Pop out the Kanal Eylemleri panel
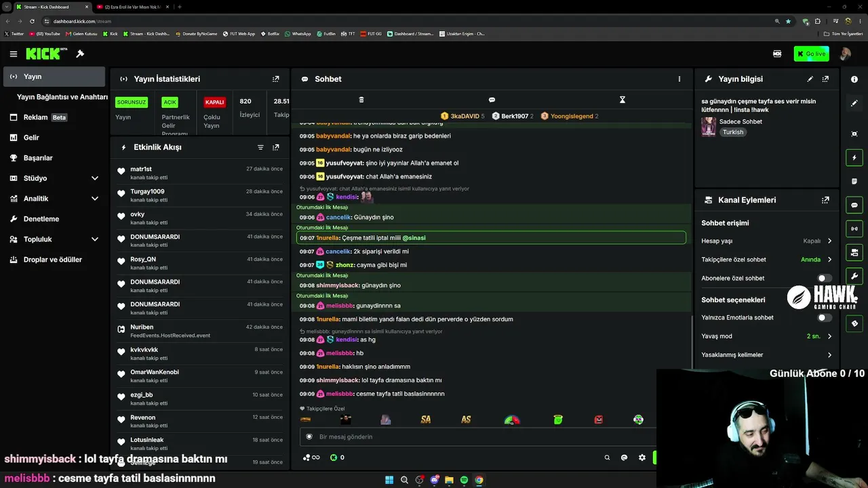This screenshot has width=868, height=488. click(x=825, y=200)
